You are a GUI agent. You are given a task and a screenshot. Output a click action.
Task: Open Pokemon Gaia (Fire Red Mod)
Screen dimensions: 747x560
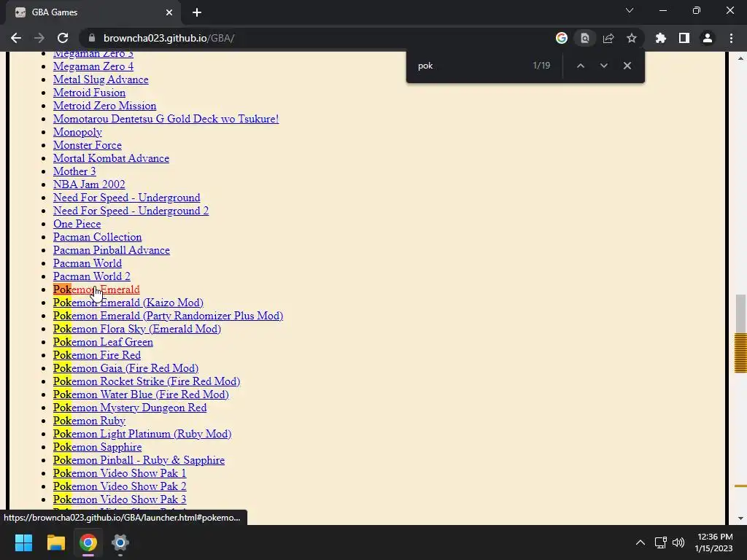click(125, 368)
